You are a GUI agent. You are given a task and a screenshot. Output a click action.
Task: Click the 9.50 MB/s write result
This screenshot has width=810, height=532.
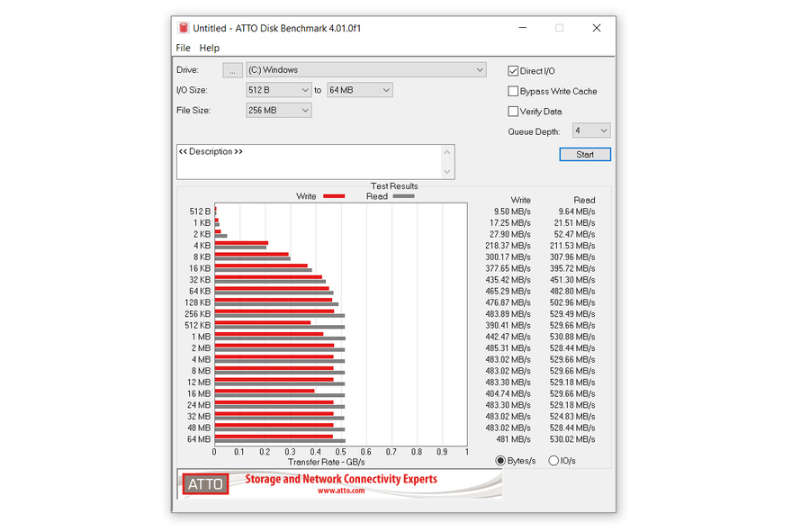click(512, 212)
